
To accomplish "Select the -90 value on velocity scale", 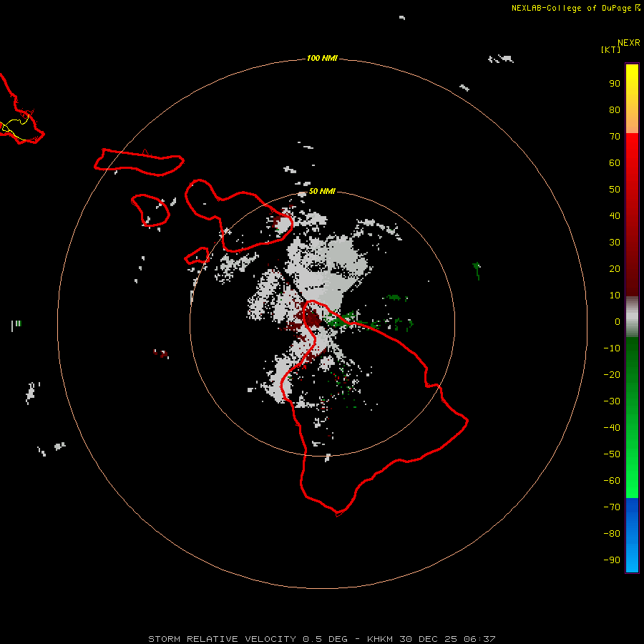I will 612,560.
